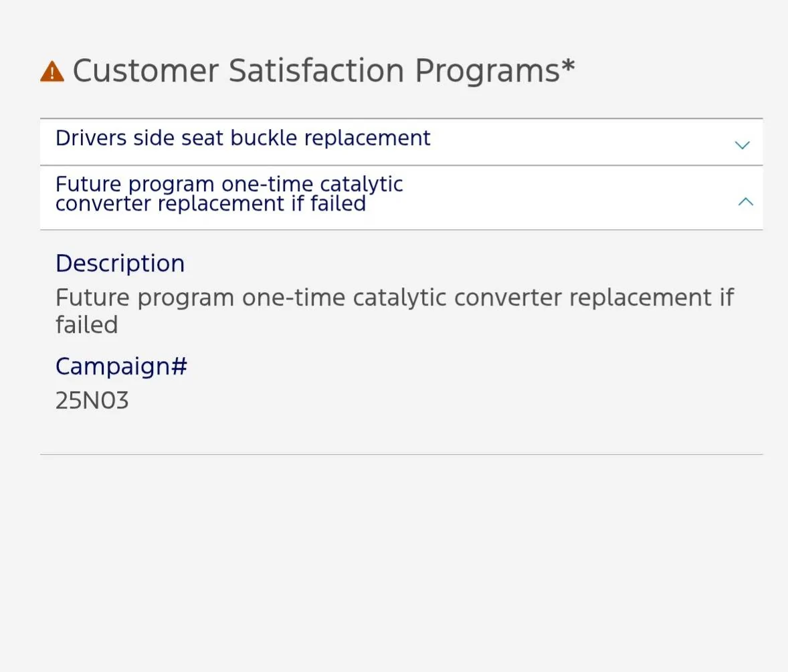
Task: Click the Description label
Action: click(x=120, y=263)
